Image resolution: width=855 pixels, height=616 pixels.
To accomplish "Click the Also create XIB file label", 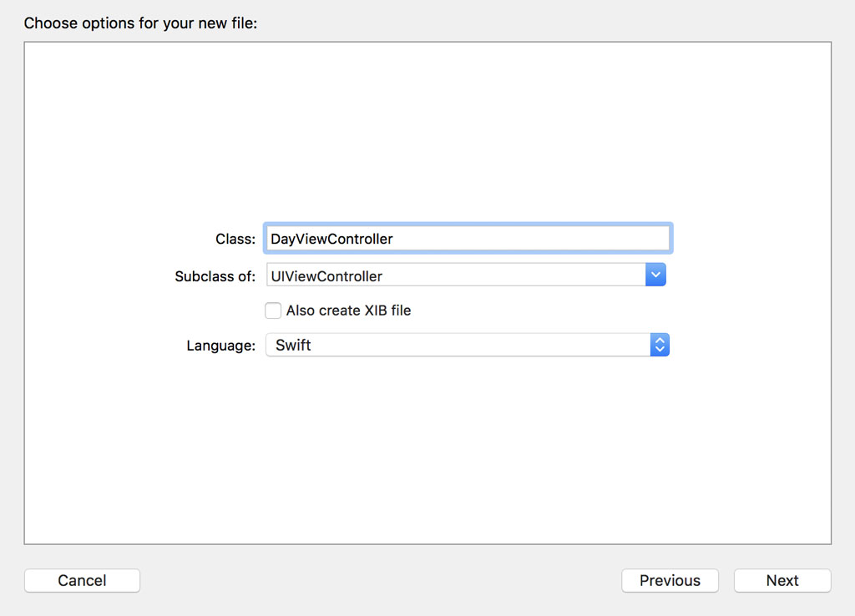I will [348, 310].
